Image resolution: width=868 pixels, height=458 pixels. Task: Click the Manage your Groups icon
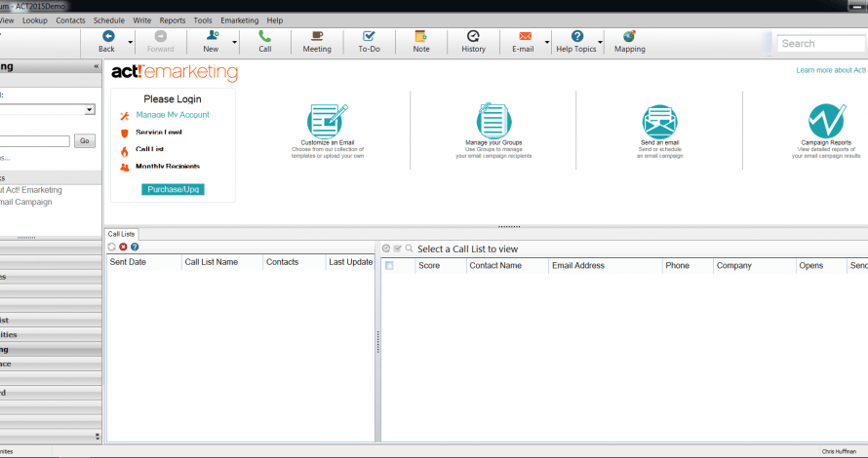tap(493, 120)
